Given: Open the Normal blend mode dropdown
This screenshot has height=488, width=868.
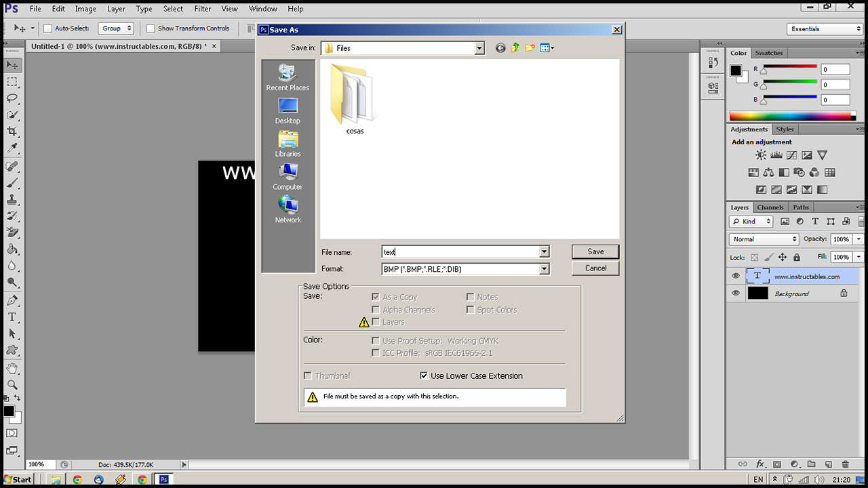Looking at the screenshot, I should tap(764, 239).
